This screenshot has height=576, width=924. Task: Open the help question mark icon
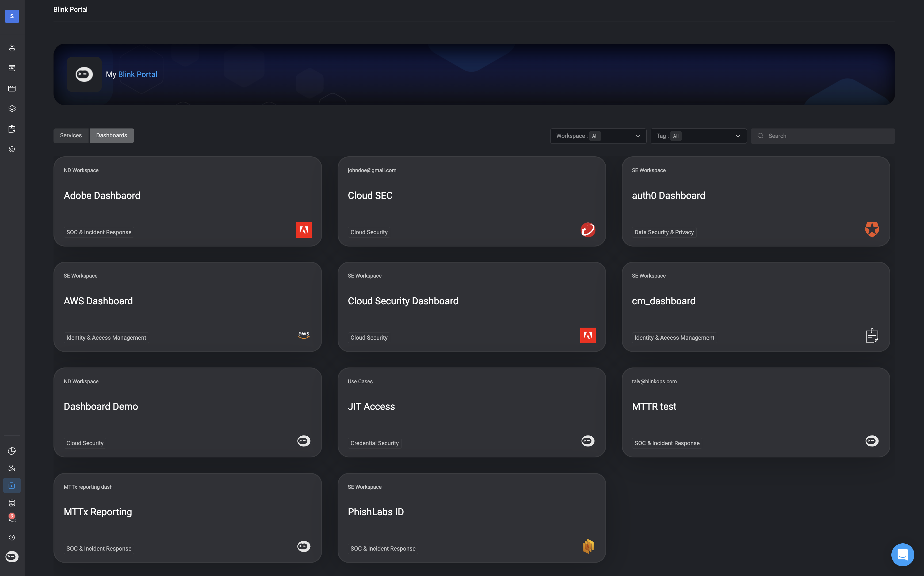pos(12,537)
